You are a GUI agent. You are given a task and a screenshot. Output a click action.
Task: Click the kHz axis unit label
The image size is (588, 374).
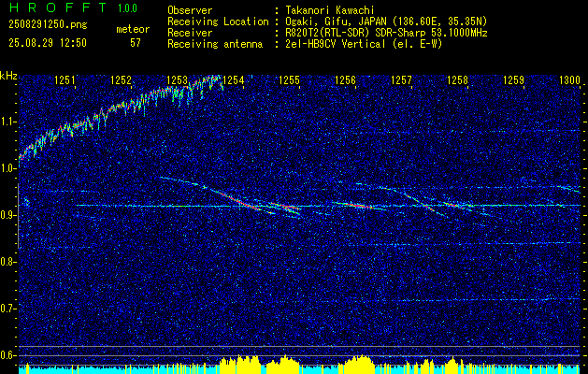click(8, 76)
